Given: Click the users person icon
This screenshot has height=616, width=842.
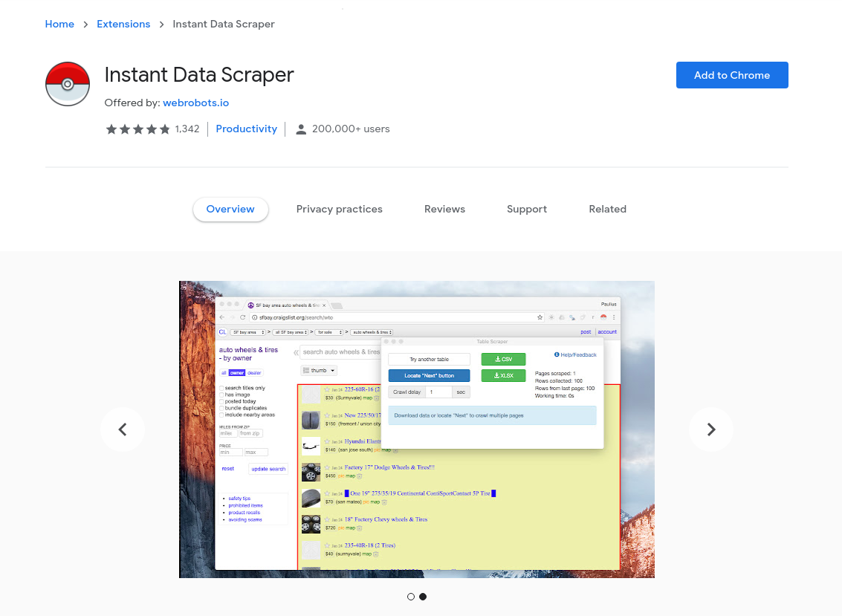Looking at the screenshot, I should 301,129.
